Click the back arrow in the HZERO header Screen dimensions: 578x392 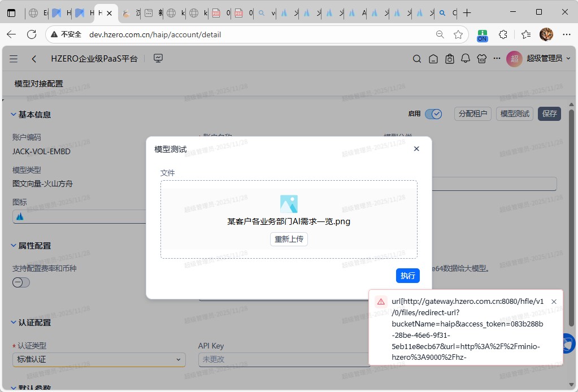(34, 59)
